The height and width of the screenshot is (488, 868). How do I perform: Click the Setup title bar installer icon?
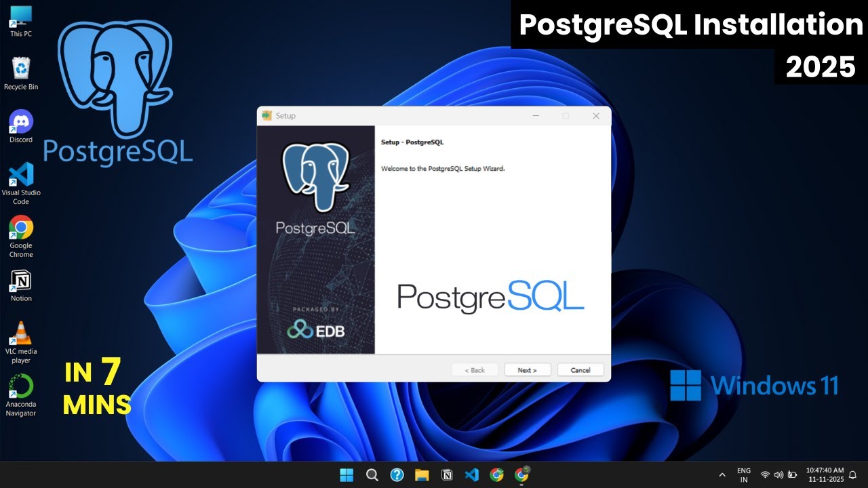[267, 116]
